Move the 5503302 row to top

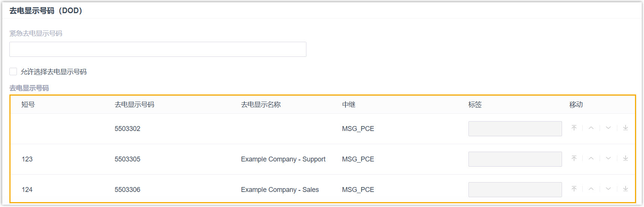(574, 128)
